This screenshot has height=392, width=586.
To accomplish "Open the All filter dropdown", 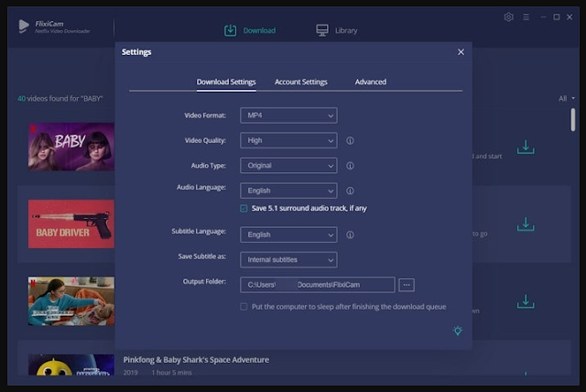I will 567,99.
